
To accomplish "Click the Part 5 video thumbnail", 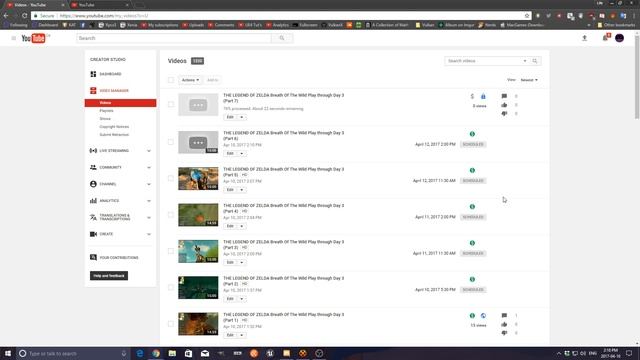I will pos(198,178).
